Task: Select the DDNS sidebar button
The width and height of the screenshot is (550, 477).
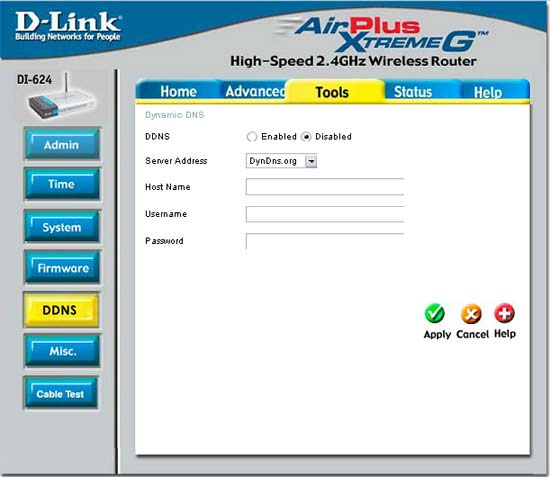Action: click(x=61, y=310)
